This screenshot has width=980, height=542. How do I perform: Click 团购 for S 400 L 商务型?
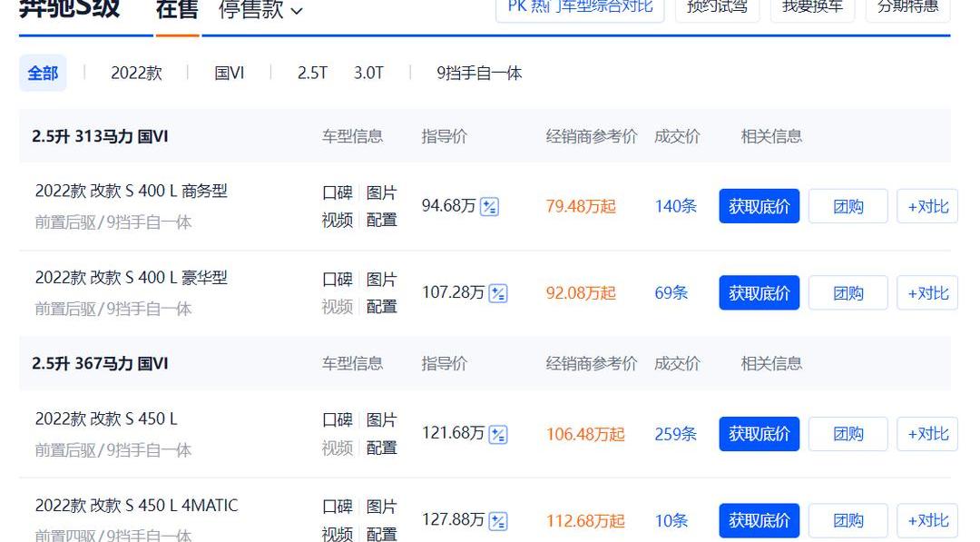coord(848,206)
